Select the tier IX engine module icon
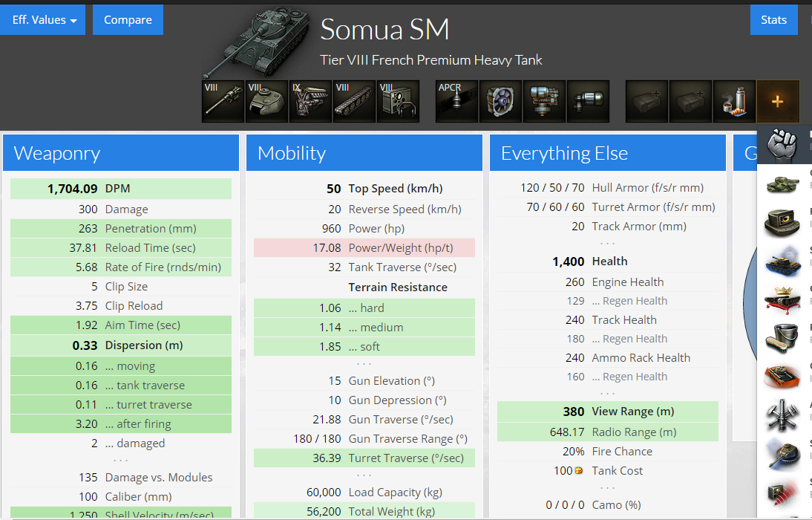Viewport: 812px width, 520px height. [x=310, y=101]
